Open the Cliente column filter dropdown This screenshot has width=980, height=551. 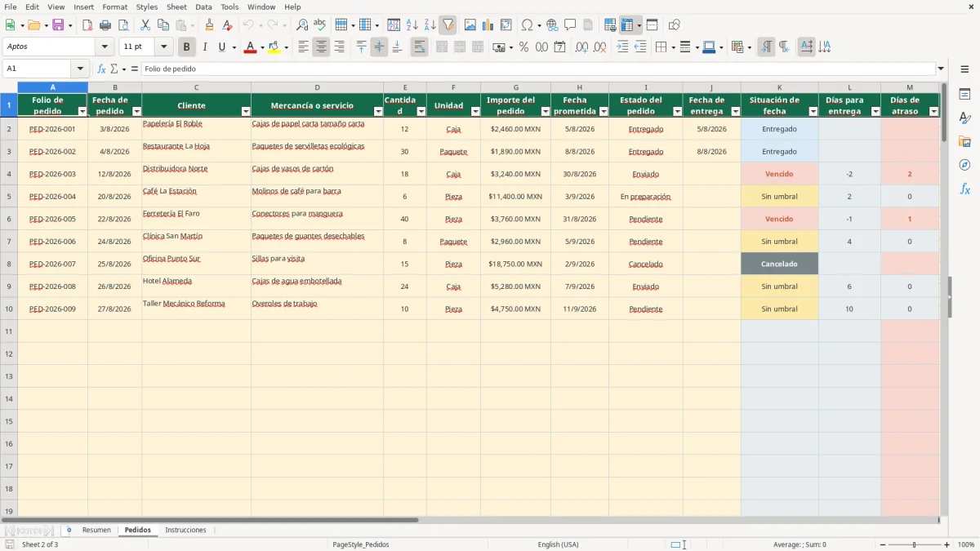point(245,111)
